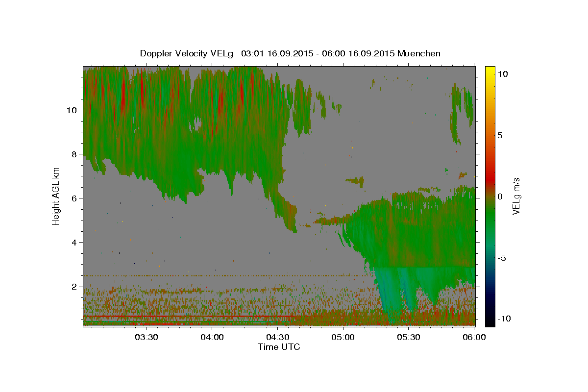Click the 04:30 time tick label
The image size is (588, 392).
[277, 337]
